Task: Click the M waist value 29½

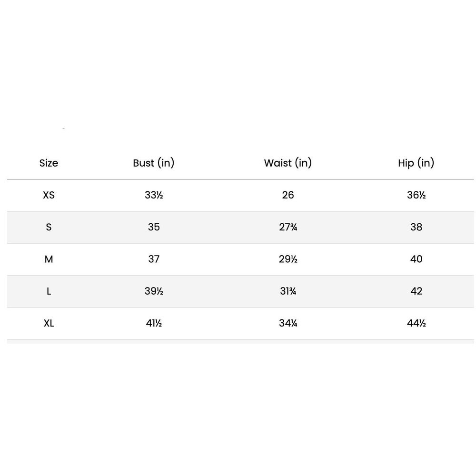Action: pyautogui.click(x=288, y=259)
